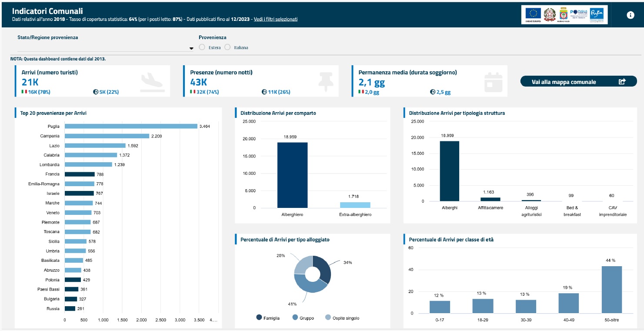
Task: Click the European Union logo in header
Action: pyautogui.click(x=533, y=14)
